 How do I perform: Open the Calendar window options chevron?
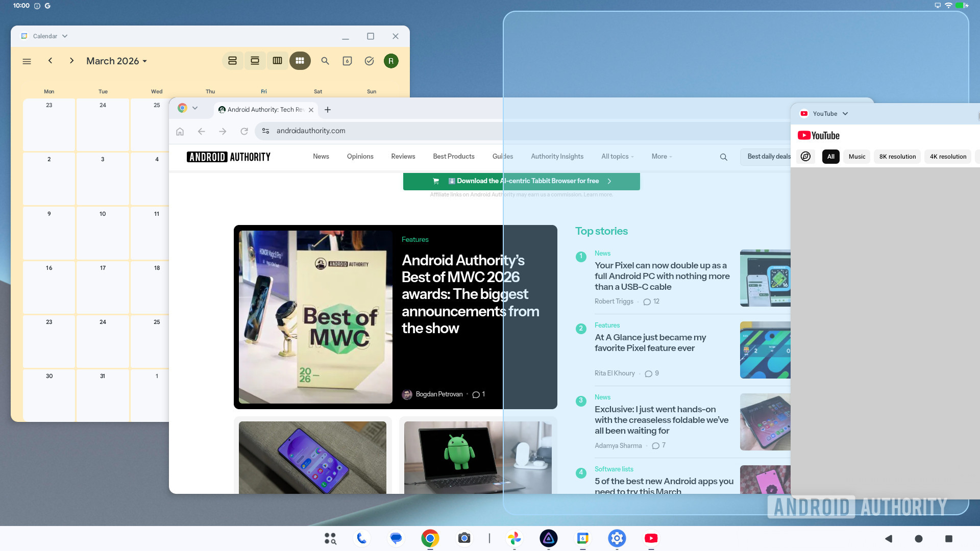tap(65, 36)
